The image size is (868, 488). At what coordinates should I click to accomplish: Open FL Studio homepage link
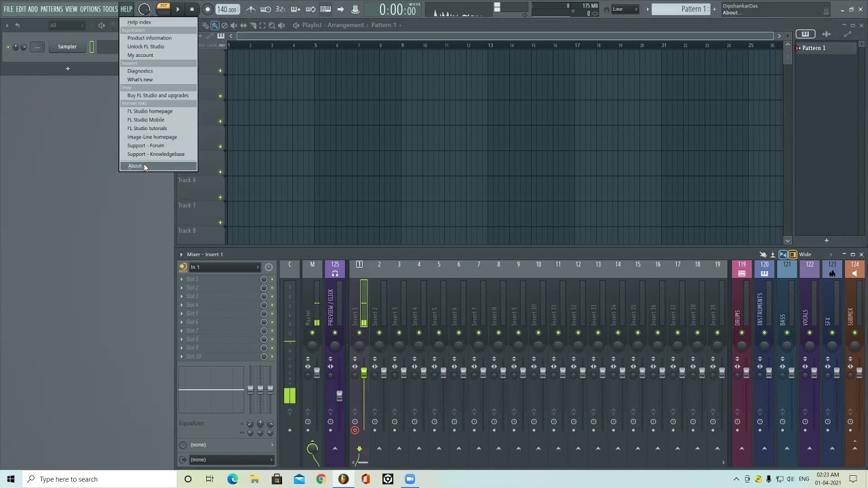[x=158, y=111]
